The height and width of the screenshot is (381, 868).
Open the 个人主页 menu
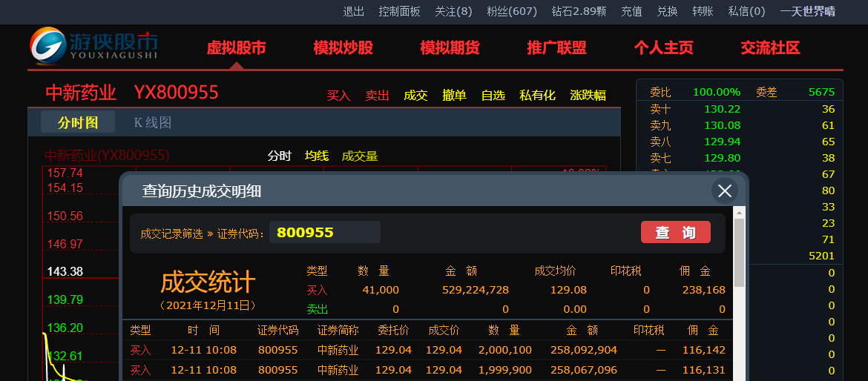[664, 48]
